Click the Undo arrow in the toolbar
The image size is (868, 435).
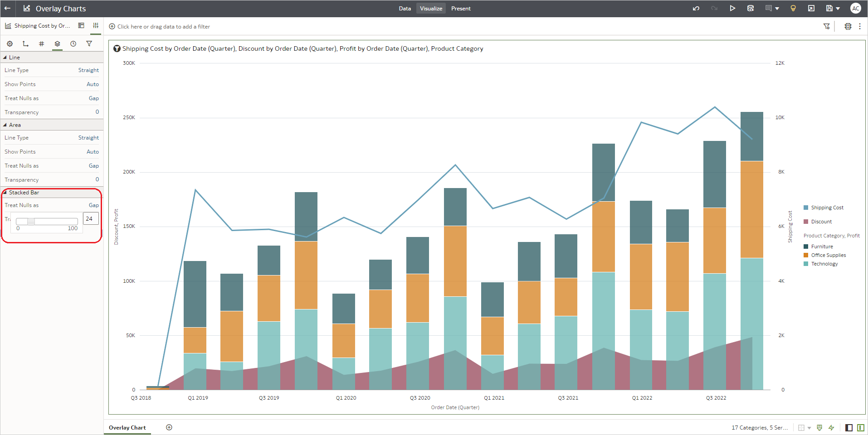tap(696, 8)
